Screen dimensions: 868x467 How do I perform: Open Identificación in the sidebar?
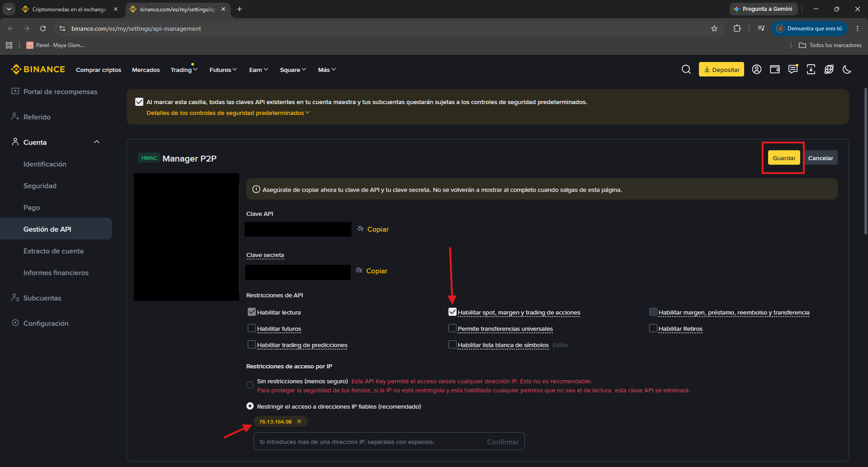[x=45, y=164]
